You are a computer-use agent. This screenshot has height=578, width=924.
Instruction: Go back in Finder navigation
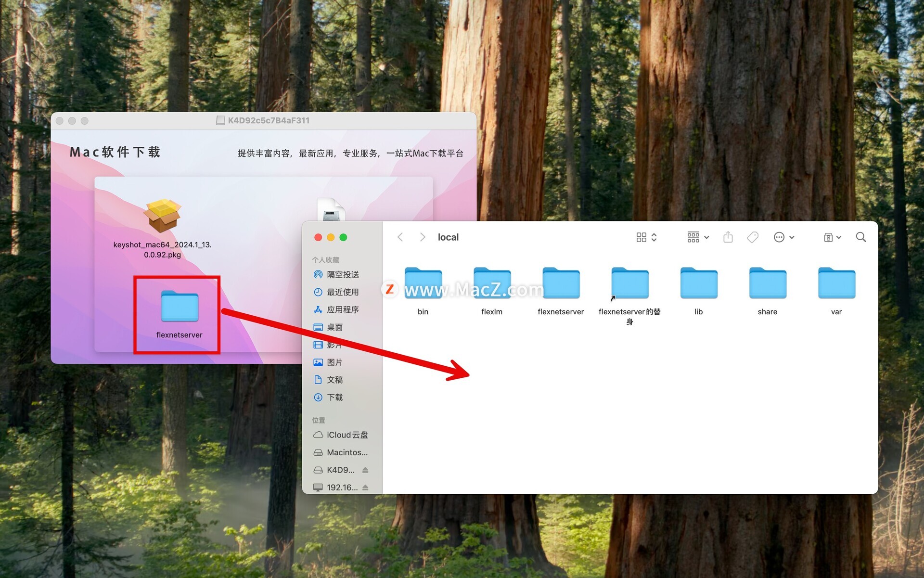pos(400,237)
